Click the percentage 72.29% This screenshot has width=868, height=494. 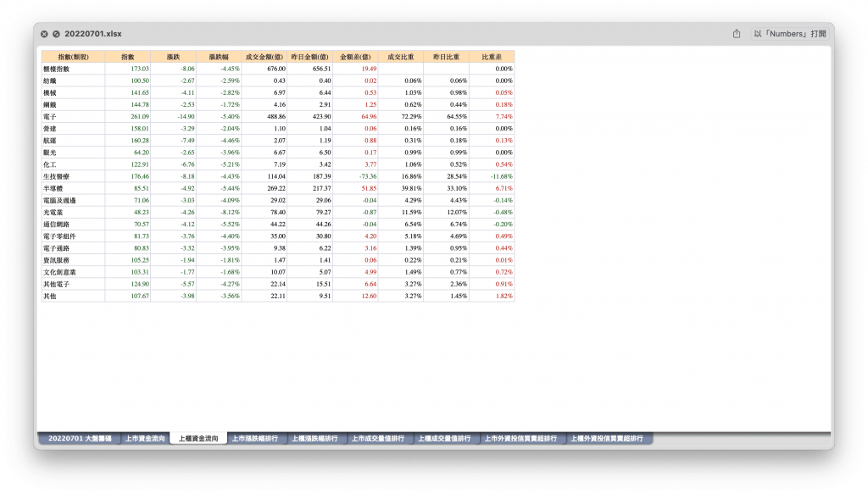(411, 117)
